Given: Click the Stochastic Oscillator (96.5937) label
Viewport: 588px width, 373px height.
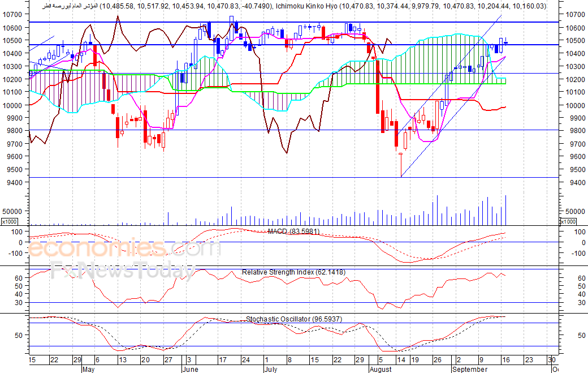Looking at the screenshot, I should [293, 319].
